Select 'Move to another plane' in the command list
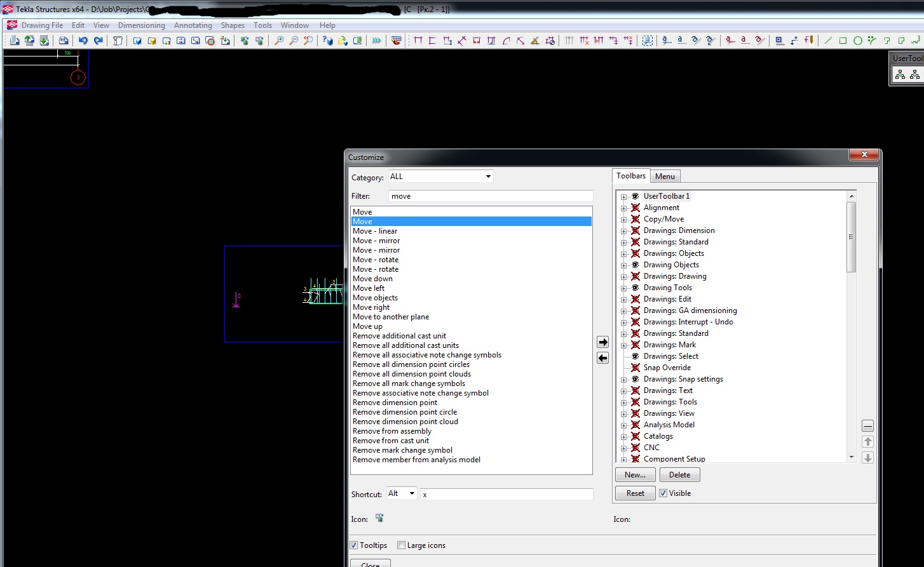This screenshot has width=924, height=567. point(391,317)
